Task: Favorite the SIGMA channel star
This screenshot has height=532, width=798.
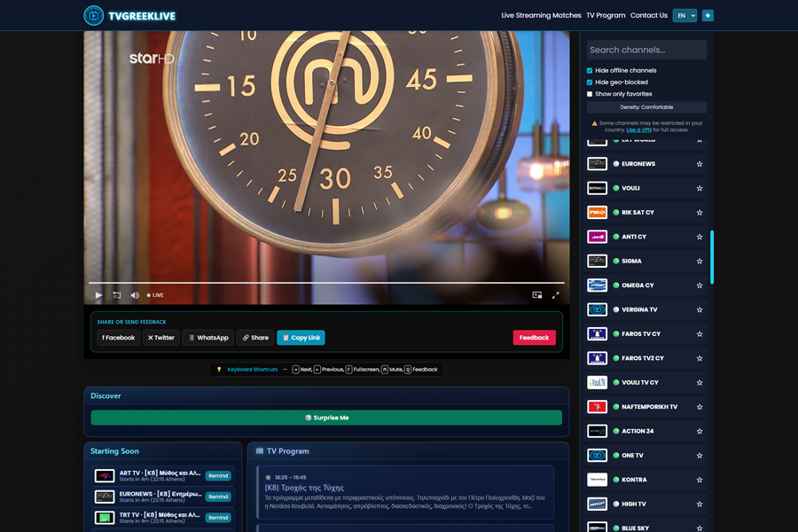Action: click(x=700, y=262)
